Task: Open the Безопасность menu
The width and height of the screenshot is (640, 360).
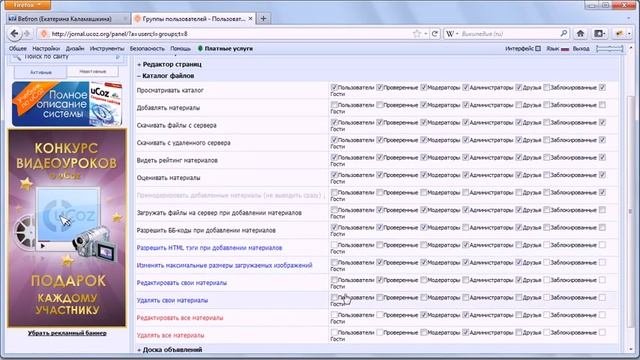Action: point(147,48)
